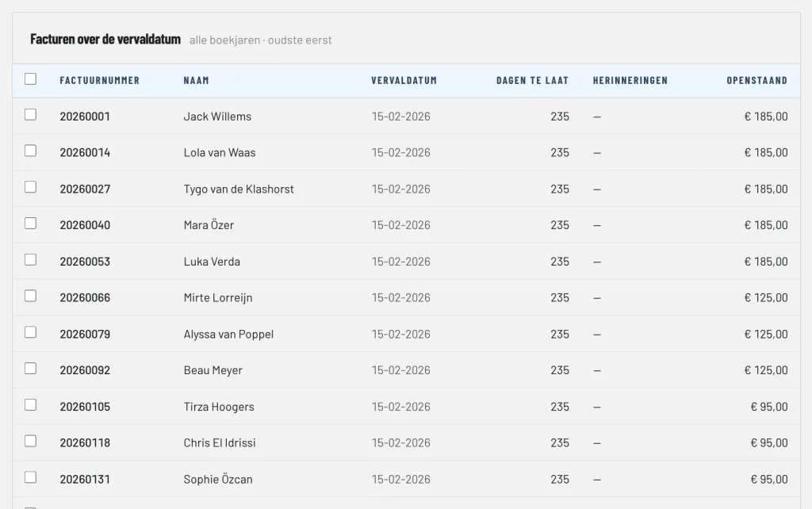Viewport: 812px width, 509px height.
Task: Click the Dagen te laat column header
Action: point(532,80)
